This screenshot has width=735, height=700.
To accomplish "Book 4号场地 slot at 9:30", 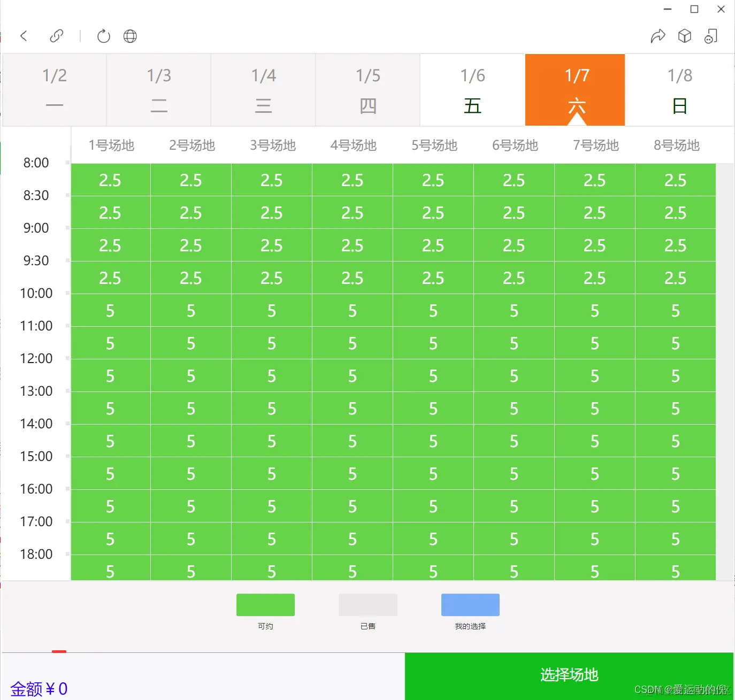I will [353, 278].
